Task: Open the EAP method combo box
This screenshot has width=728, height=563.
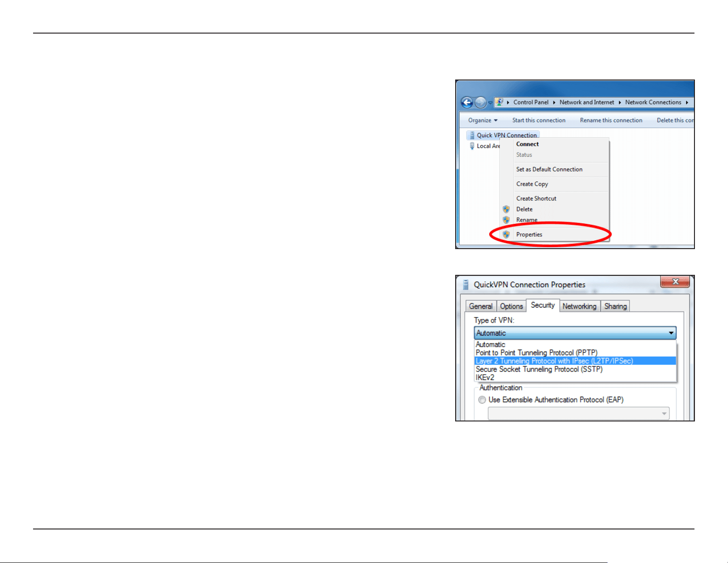Action: [x=579, y=414]
